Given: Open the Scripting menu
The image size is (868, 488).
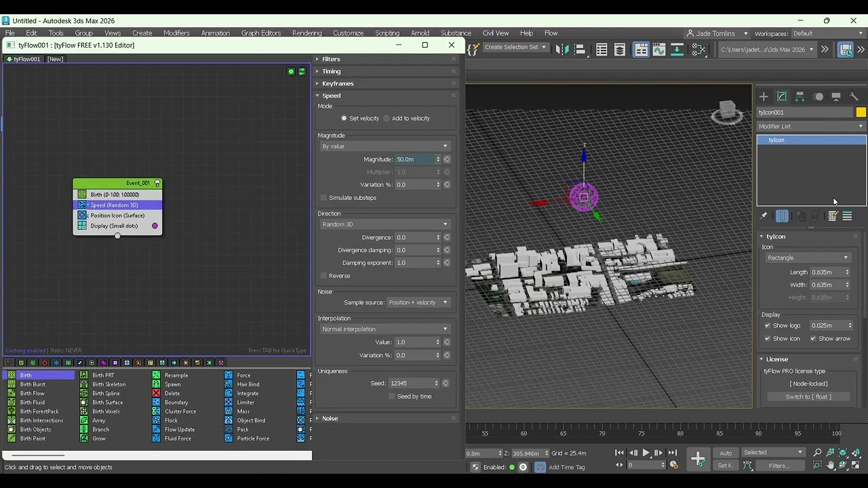Looking at the screenshot, I should click(387, 33).
